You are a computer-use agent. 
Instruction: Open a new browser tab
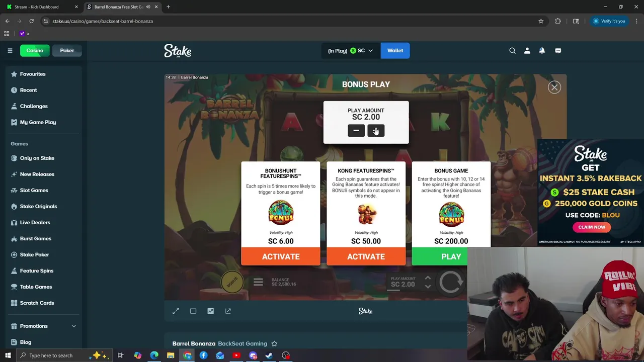click(168, 7)
